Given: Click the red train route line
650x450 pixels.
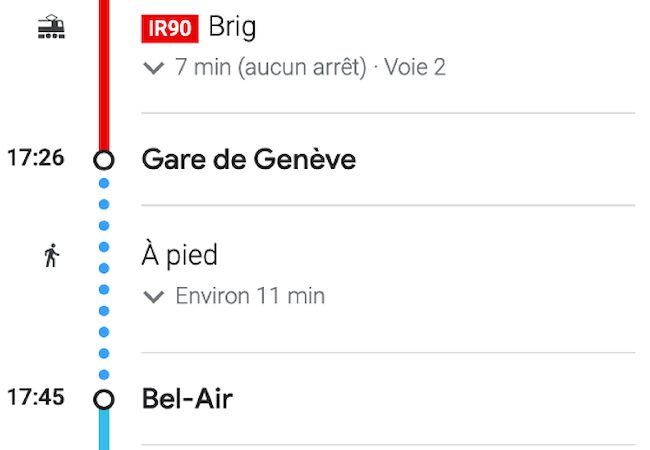Looking at the screenshot, I should 104,80.
